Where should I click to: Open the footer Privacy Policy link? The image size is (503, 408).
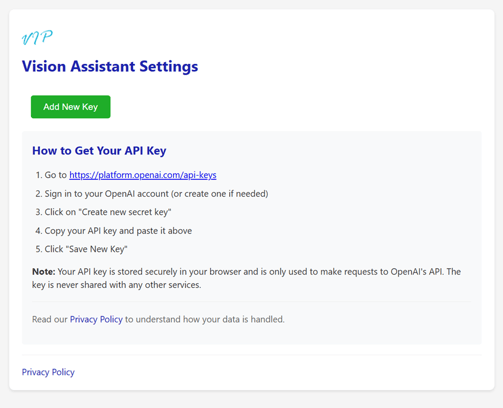pos(48,372)
